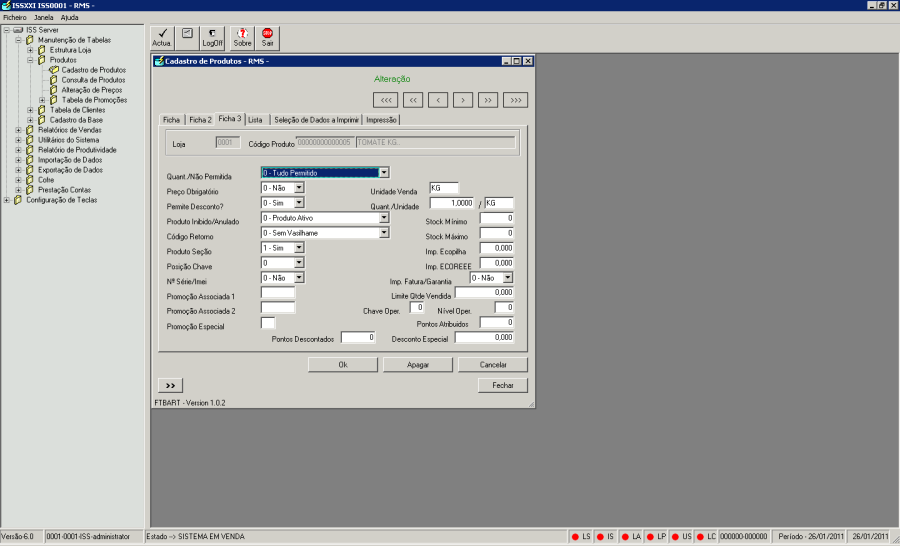Click Relatórios de Vendas folder icon

(30, 130)
